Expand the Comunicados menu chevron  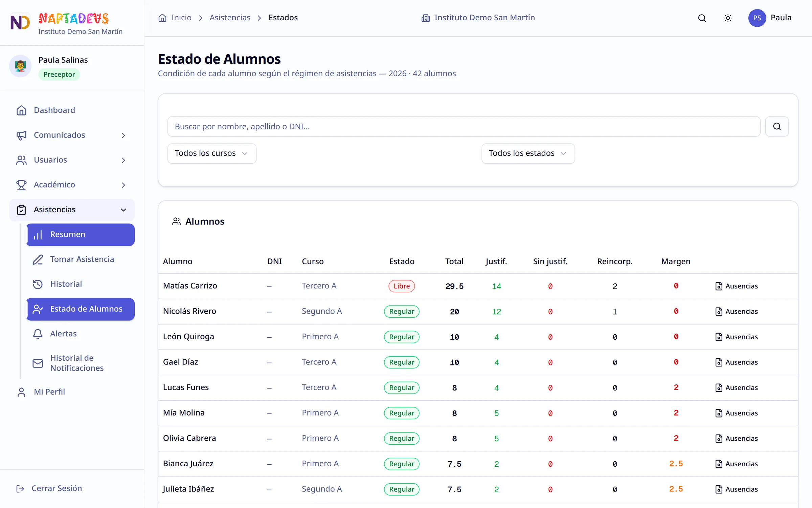point(123,135)
